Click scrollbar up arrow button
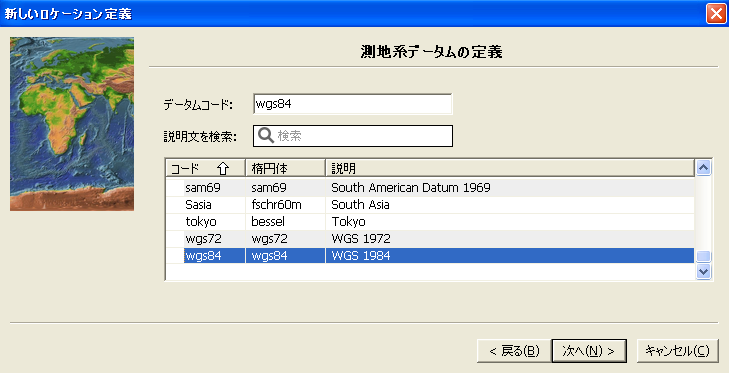The width and height of the screenshot is (729, 373). (703, 167)
